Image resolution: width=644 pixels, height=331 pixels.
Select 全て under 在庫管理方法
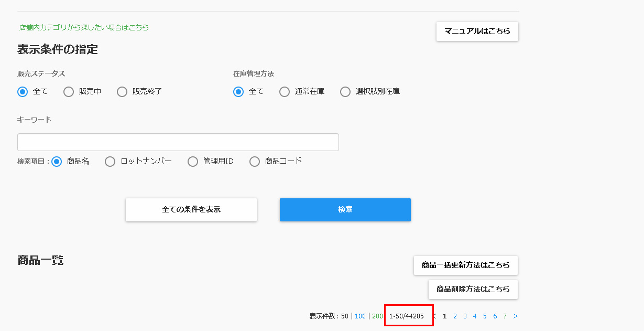238,92
